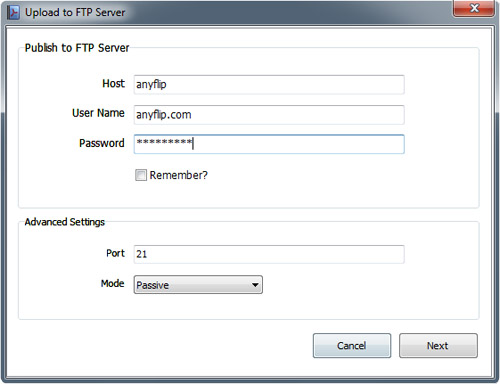Enable the Remember? checkbox
The width and height of the screenshot is (500, 384).
coord(141,175)
